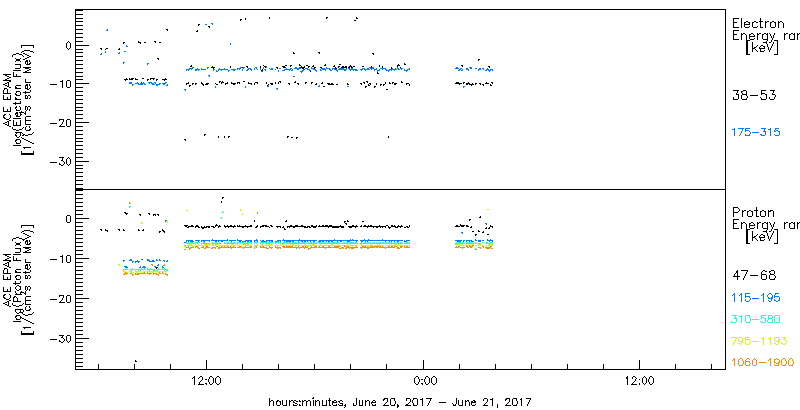Select the hours:minutes date range axis title

(400, 402)
